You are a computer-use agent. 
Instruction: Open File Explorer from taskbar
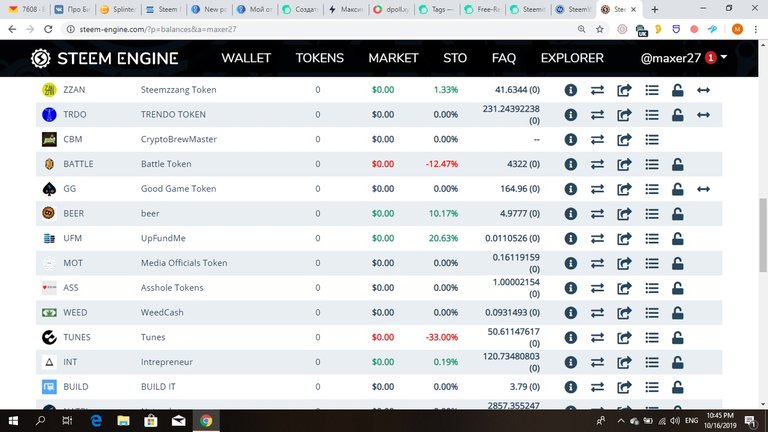[x=123, y=421]
